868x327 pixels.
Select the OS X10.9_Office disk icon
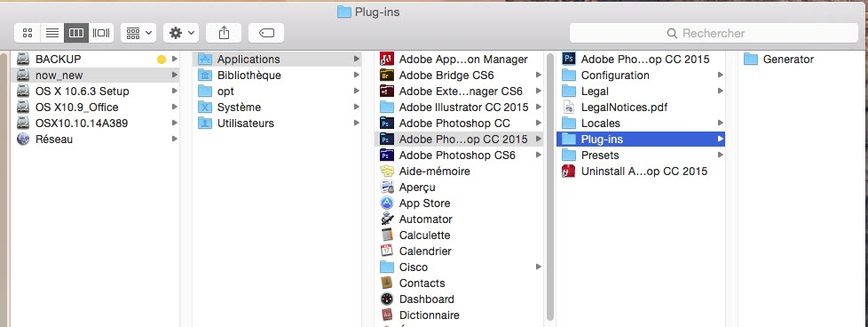pyautogui.click(x=23, y=107)
